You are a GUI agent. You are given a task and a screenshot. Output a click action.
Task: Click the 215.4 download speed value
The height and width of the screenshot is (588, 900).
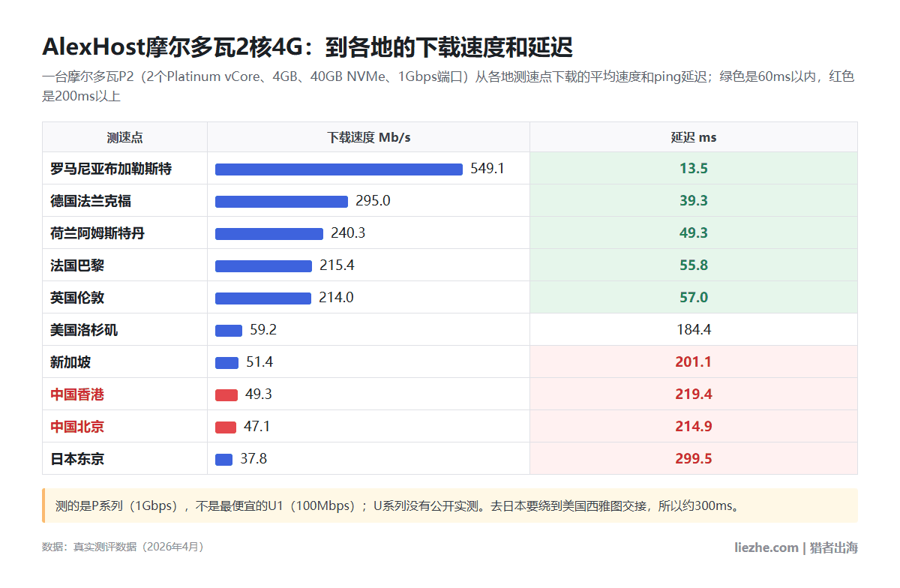pos(337,265)
